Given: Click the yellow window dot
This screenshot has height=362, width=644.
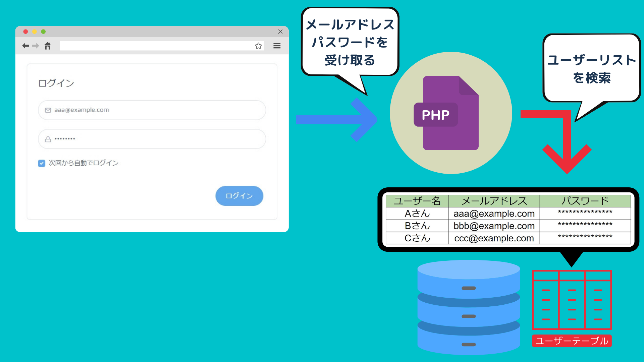Looking at the screenshot, I should [34, 32].
